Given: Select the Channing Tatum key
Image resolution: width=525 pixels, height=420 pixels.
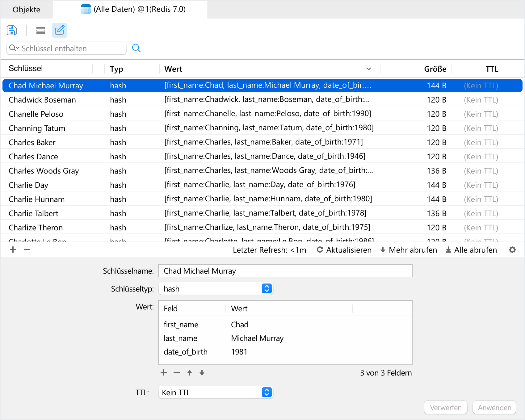Looking at the screenshot, I should tap(37, 128).
